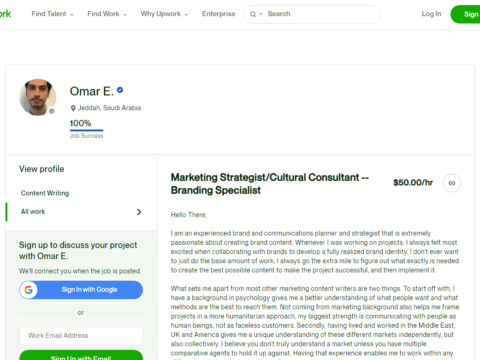Click the Log In link

pyautogui.click(x=431, y=14)
